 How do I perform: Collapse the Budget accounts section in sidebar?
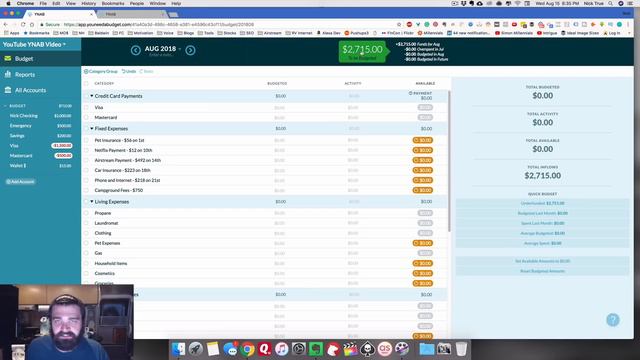coord(6,106)
